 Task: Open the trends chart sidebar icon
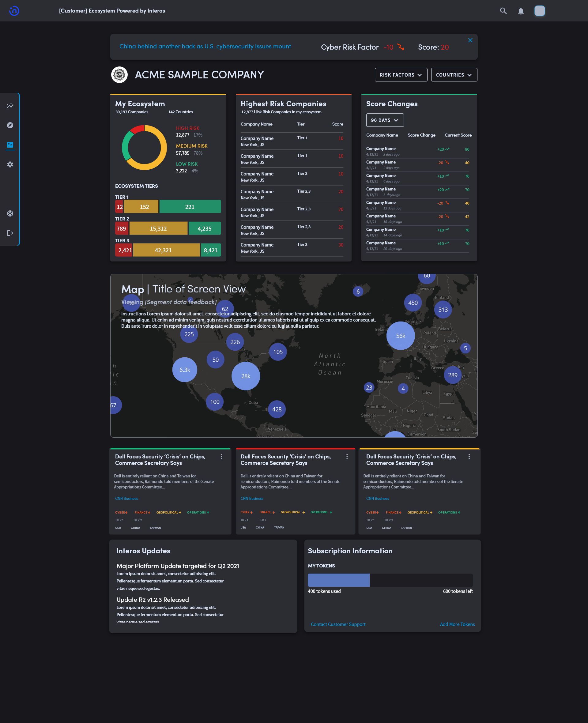tap(10, 106)
